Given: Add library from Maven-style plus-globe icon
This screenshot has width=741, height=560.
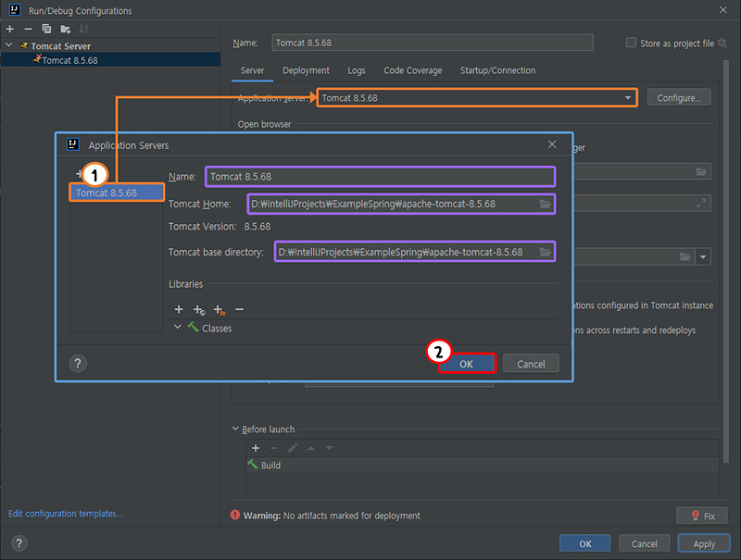Looking at the screenshot, I should 199,310.
